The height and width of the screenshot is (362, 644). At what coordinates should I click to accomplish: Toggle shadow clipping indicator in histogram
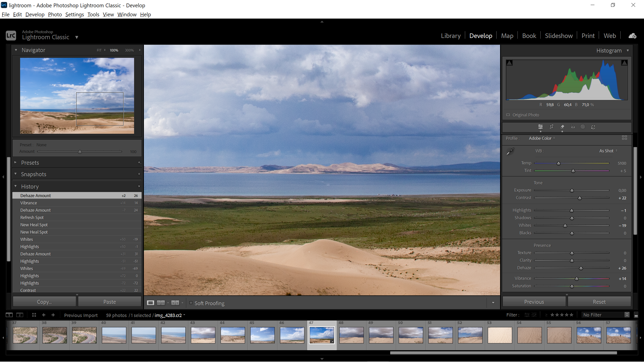(509, 63)
